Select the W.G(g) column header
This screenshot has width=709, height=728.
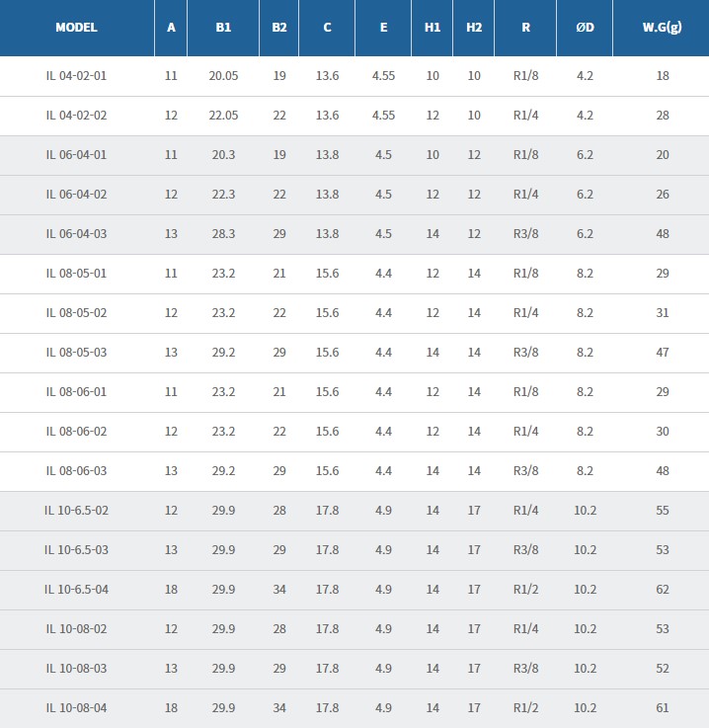tap(662, 28)
